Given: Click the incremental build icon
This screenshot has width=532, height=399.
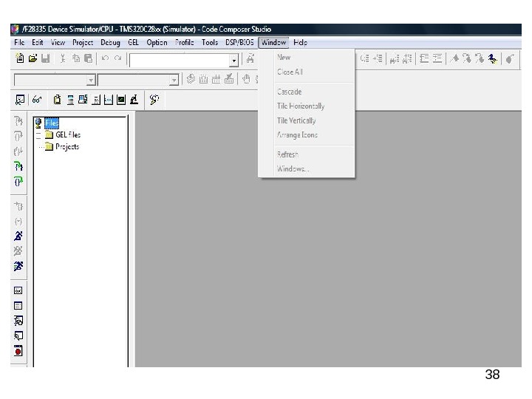Looking at the screenshot, I should tap(204, 79).
